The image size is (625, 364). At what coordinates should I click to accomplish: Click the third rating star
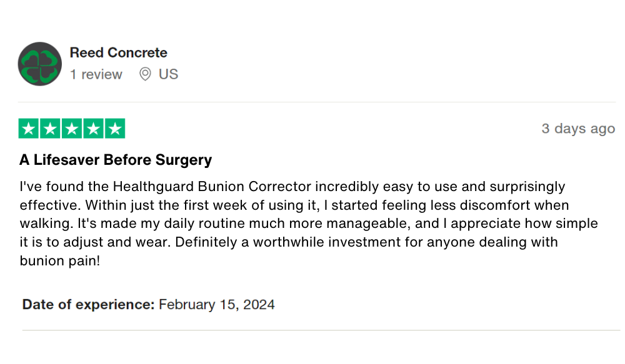[x=72, y=129]
